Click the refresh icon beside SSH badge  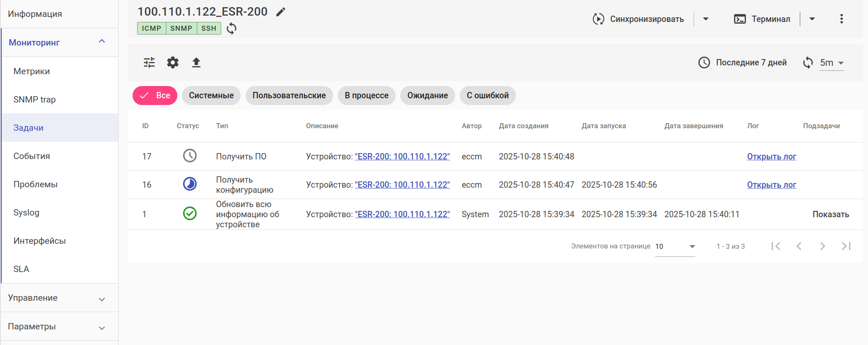click(x=231, y=28)
